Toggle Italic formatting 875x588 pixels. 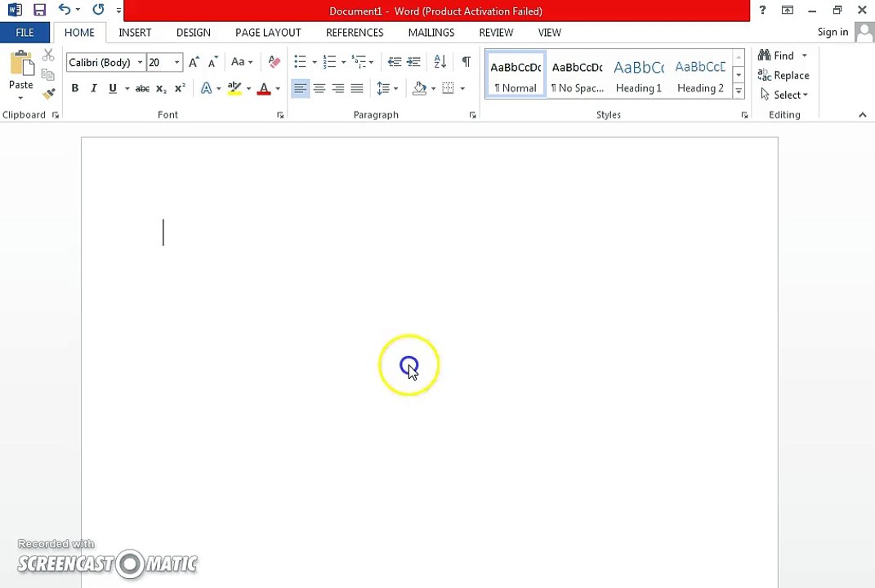[93, 88]
